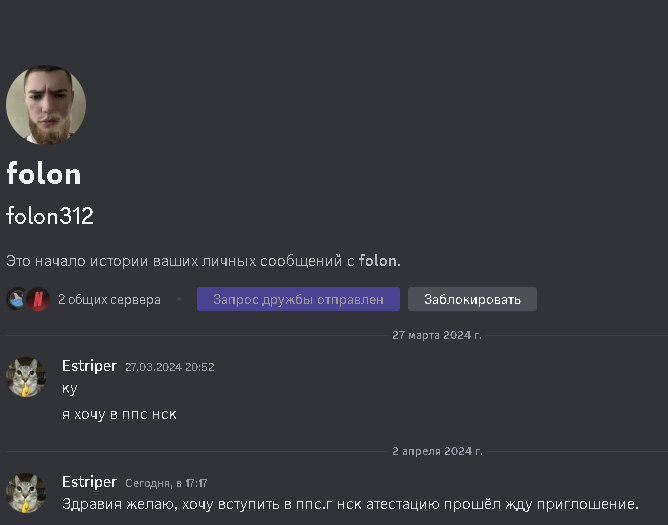
Task: Select the 'ку' message
Action: [69, 388]
